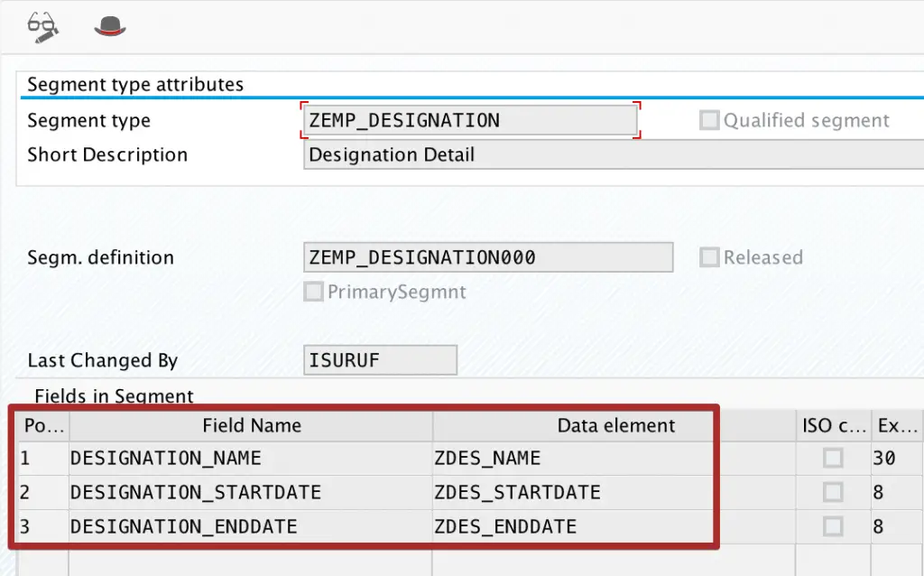The width and height of the screenshot is (924, 576).
Task: Click the Segm. definition field ZEMP_DESIGNATION000
Action: click(x=488, y=257)
